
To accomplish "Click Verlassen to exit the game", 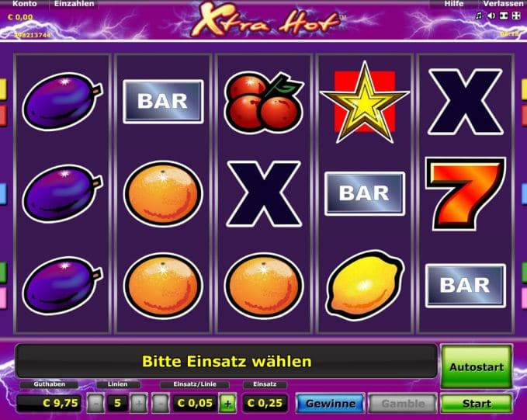I will coord(503,4).
